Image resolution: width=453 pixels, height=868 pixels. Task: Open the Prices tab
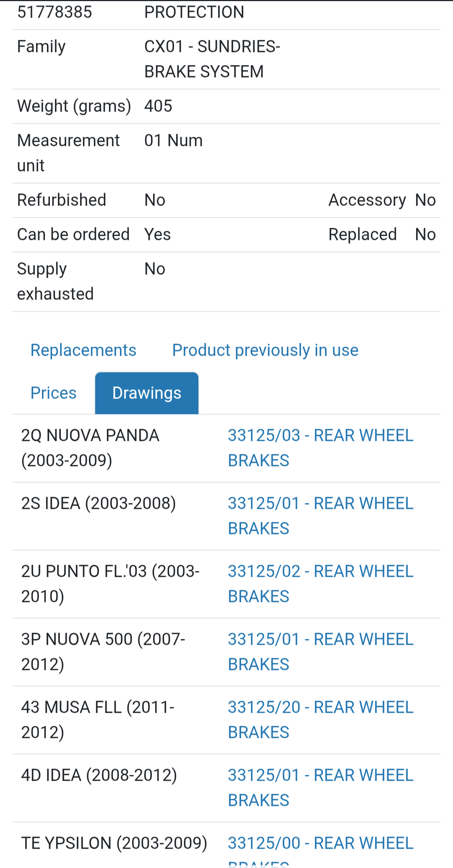tap(54, 393)
